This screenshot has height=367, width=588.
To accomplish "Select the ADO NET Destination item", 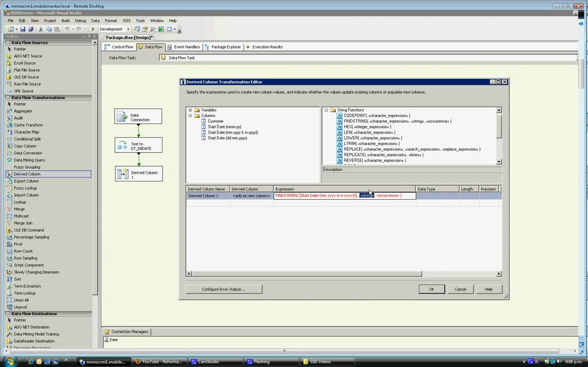I will click(x=32, y=327).
